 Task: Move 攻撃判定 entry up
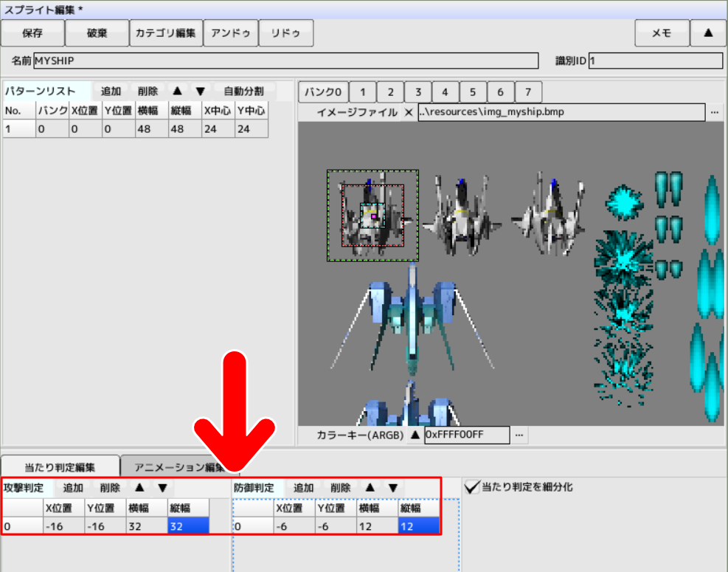coord(139,488)
